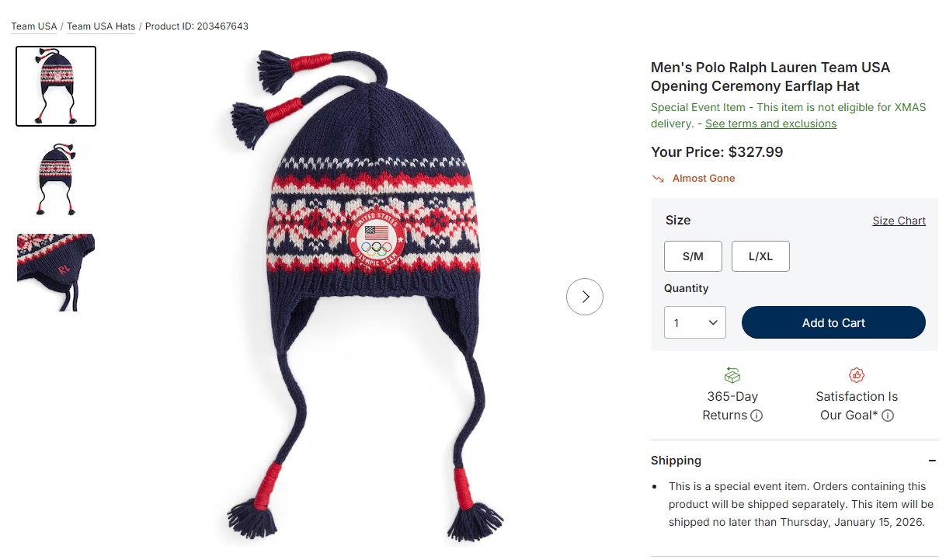Screen dimensions: 946x560
Task: Select the RL logo close-up thumbnail
Action: point(56,273)
